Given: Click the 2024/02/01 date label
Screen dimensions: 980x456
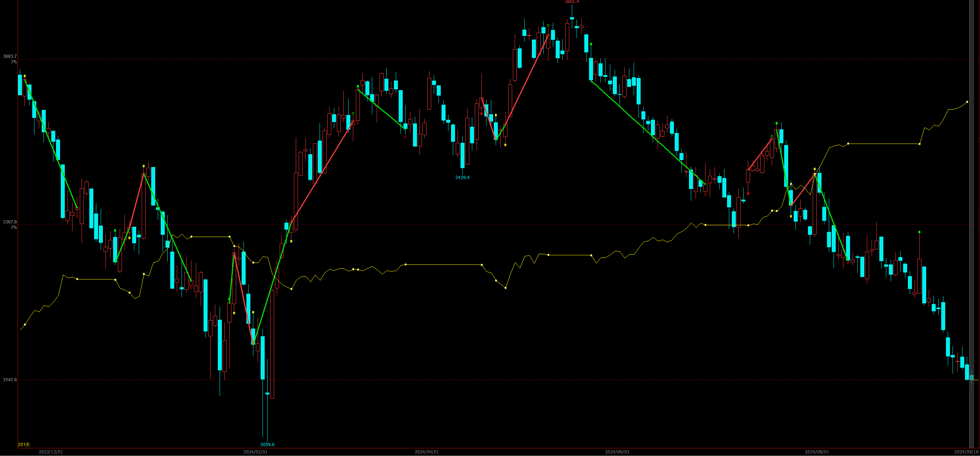Looking at the screenshot, I should [255, 452].
